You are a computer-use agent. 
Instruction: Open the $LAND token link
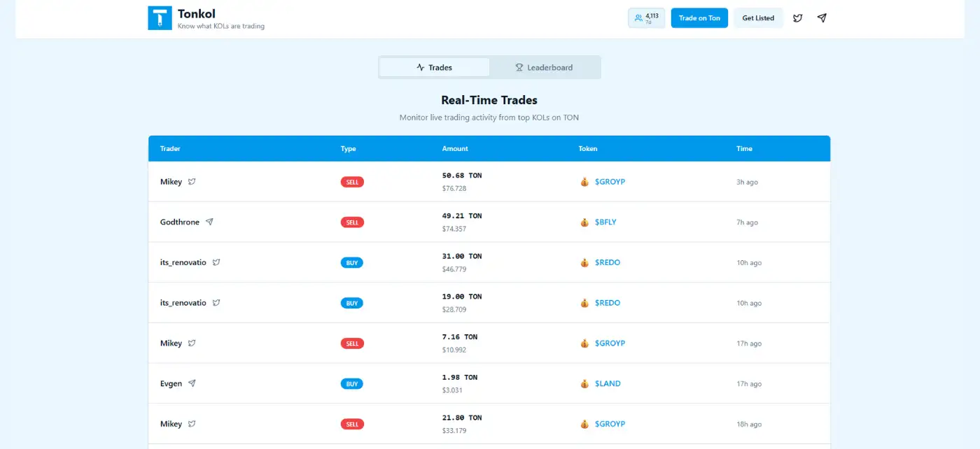(608, 384)
